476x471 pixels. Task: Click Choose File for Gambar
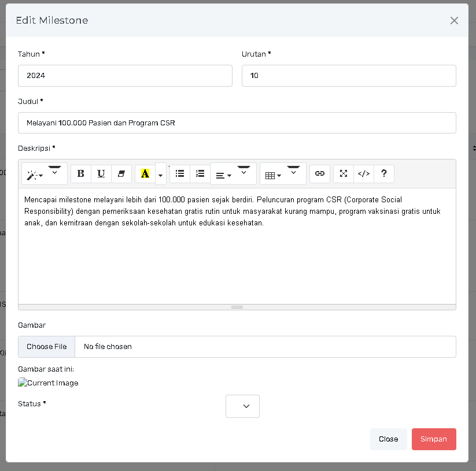coord(47,347)
